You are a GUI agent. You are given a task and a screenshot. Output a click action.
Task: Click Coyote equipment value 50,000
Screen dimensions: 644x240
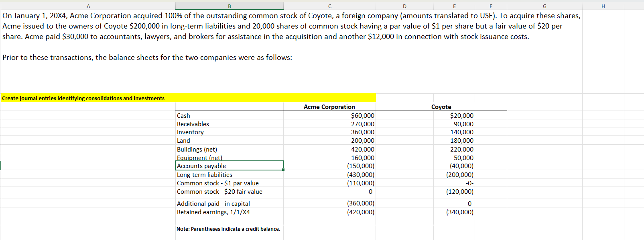click(x=454, y=158)
